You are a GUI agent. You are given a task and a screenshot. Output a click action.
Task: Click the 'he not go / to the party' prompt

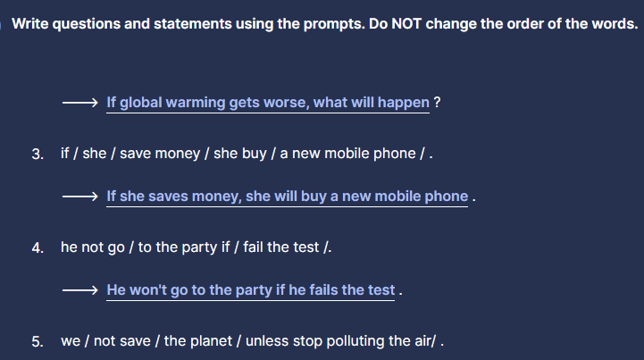(197, 247)
